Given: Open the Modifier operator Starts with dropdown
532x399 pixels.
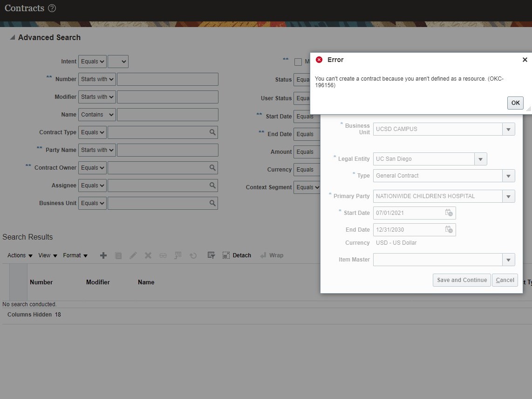Looking at the screenshot, I should click(97, 97).
